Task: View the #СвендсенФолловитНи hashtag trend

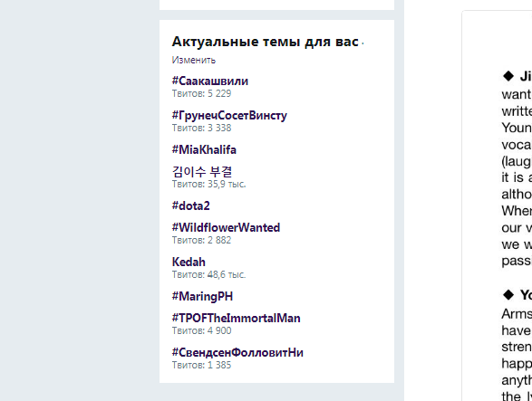Action: coord(237,352)
